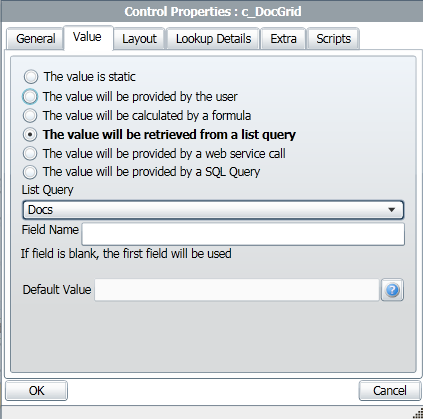This screenshot has height=419, width=423.
Task: Click the resize grip in the dialog corner
Action: click(x=417, y=413)
